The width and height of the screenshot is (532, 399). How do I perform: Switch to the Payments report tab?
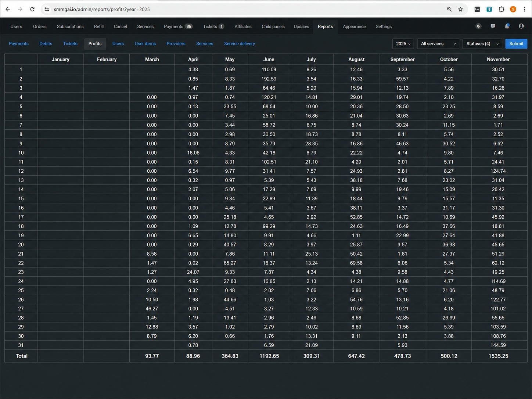(x=19, y=44)
